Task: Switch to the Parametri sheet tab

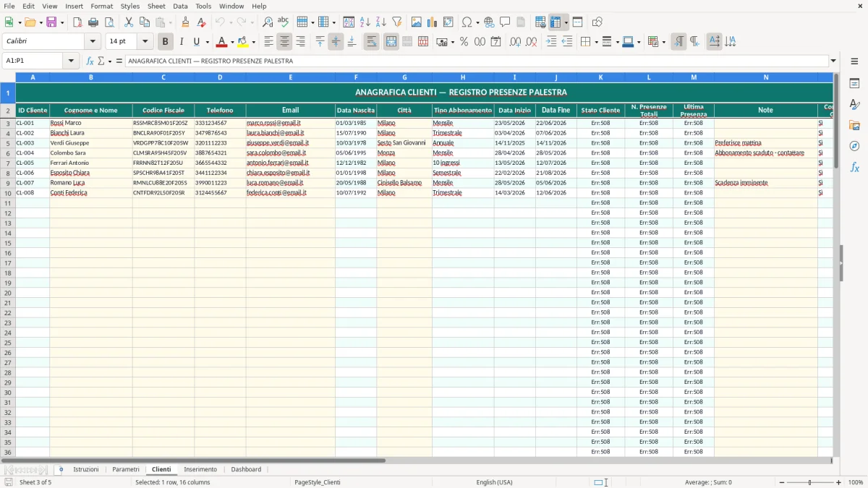Action: tap(126, 469)
